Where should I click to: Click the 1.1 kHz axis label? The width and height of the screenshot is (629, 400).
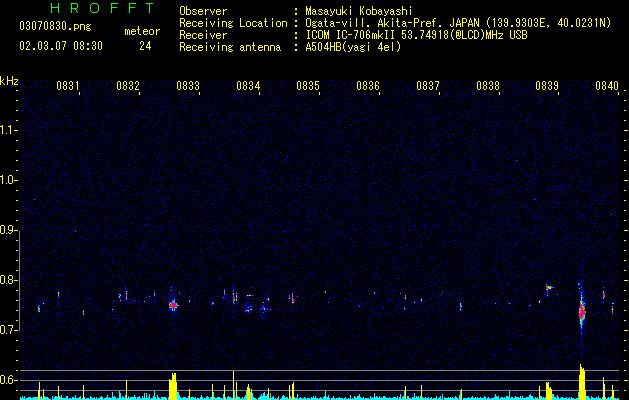tap(8, 130)
